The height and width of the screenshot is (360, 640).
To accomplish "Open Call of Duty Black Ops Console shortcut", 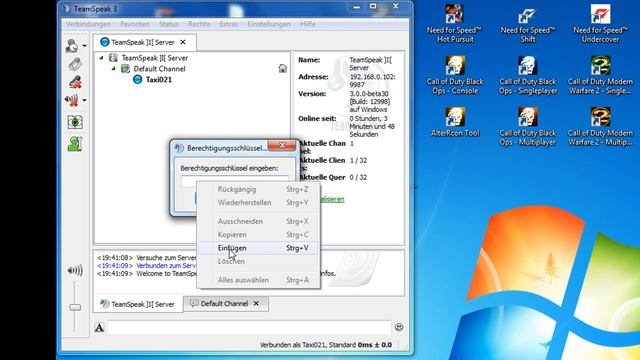I will (455, 76).
